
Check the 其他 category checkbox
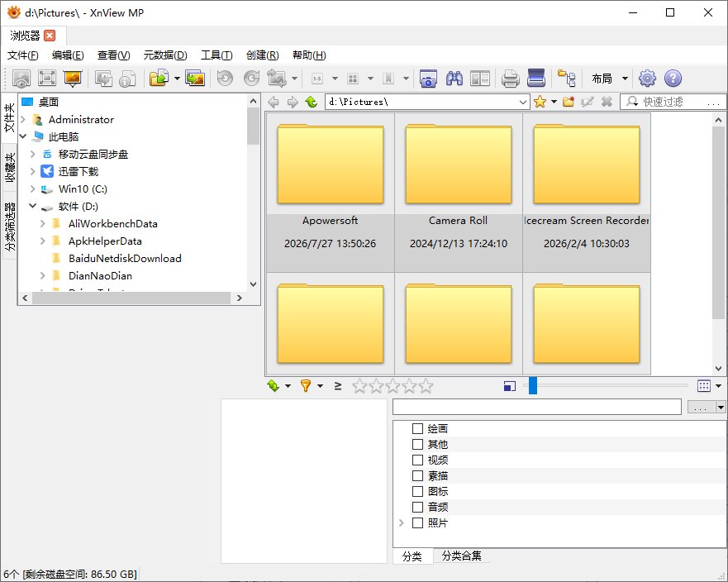(417, 444)
